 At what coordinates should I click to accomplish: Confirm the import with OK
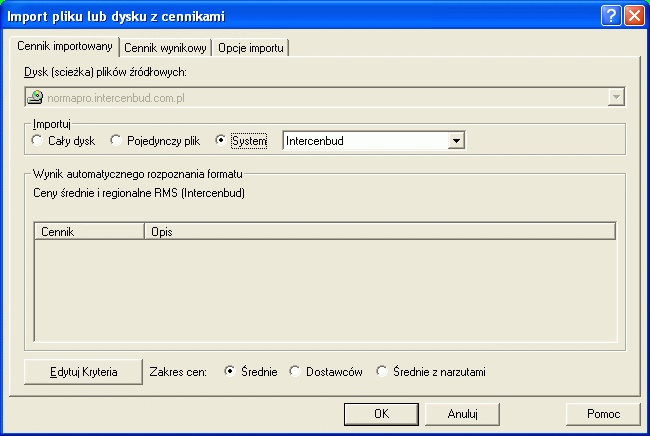pos(381,414)
